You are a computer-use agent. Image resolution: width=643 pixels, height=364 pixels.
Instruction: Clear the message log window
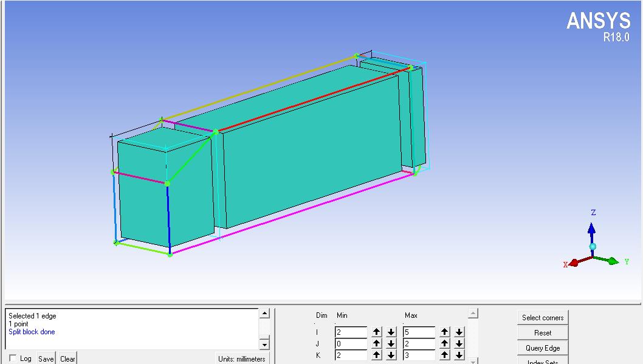click(67, 359)
